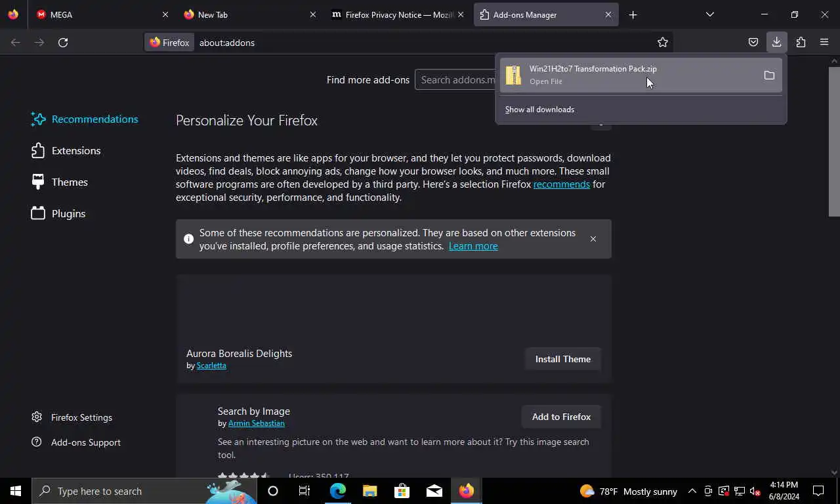Close the MEGA tab
The height and width of the screenshot is (504, 840).
tap(165, 14)
